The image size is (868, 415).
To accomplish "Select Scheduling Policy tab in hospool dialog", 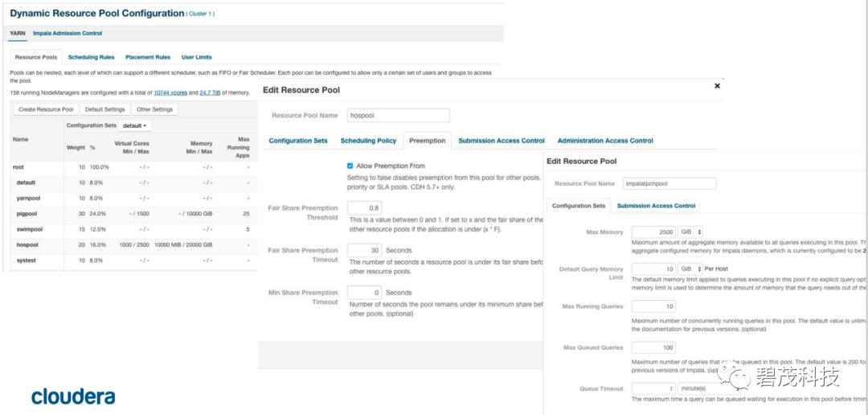I will click(368, 141).
